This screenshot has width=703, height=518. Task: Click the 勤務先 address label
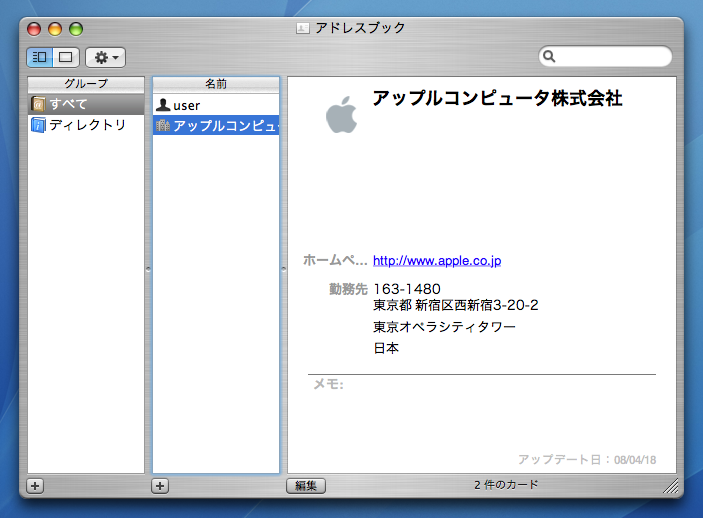click(x=348, y=289)
